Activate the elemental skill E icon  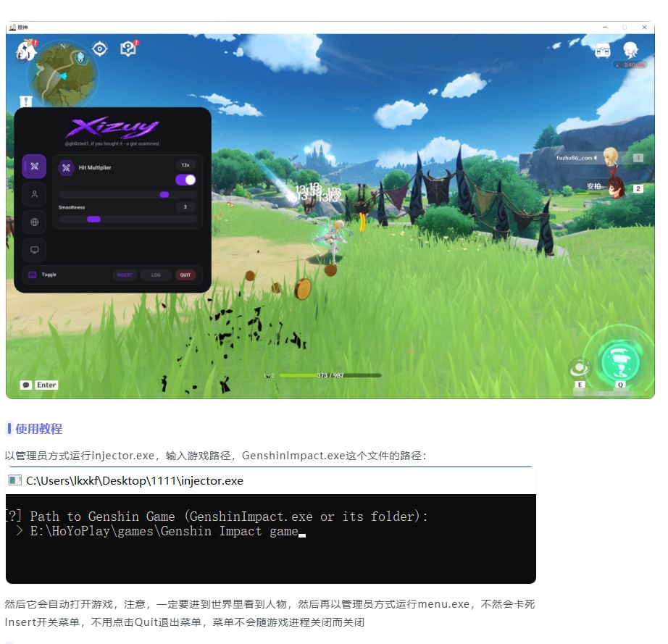tap(580, 369)
